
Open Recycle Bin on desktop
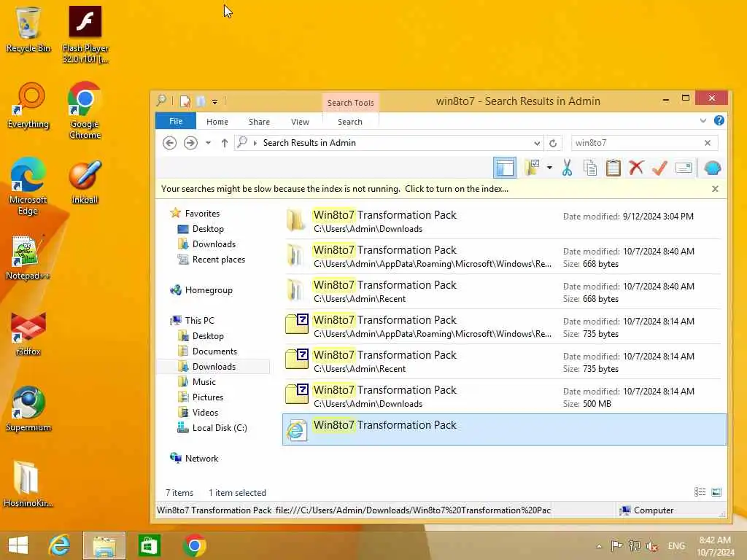(x=28, y=29)
